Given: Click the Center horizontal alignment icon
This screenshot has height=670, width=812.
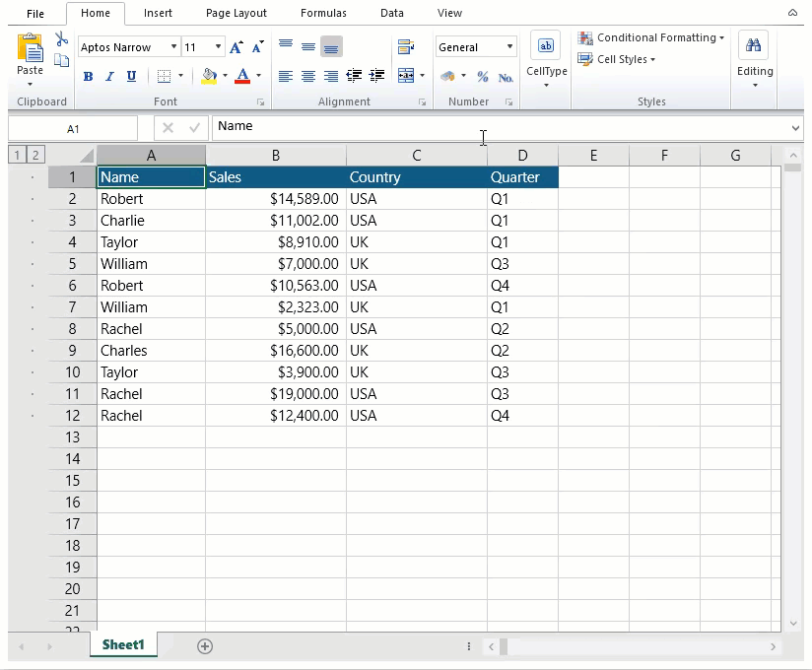Looking at the screenshot, I should (308, 76).
